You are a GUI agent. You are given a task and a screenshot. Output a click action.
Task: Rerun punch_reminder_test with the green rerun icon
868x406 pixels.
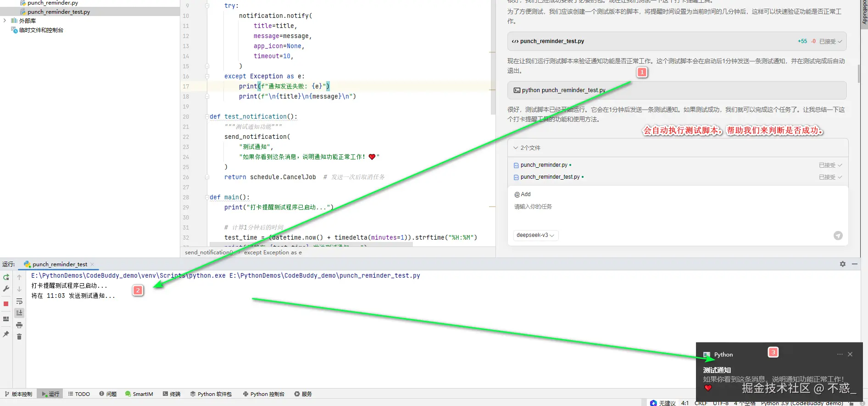(6, 277)
